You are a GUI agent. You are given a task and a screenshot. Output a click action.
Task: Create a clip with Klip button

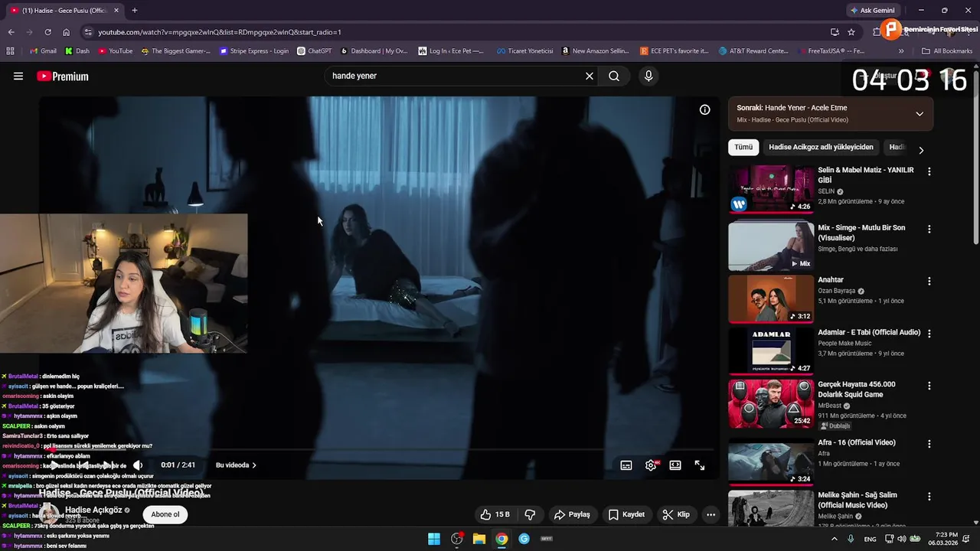coord(676,514)
